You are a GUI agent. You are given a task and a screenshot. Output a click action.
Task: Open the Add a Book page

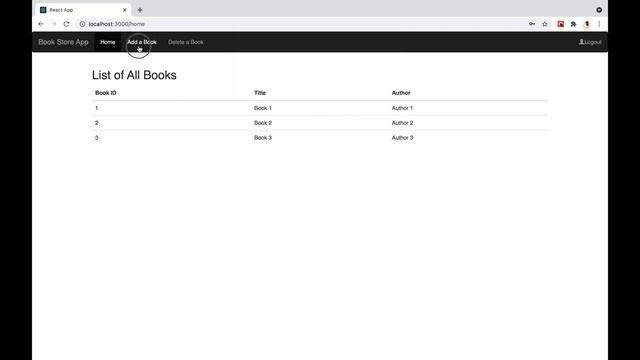(x=142, y=42)
